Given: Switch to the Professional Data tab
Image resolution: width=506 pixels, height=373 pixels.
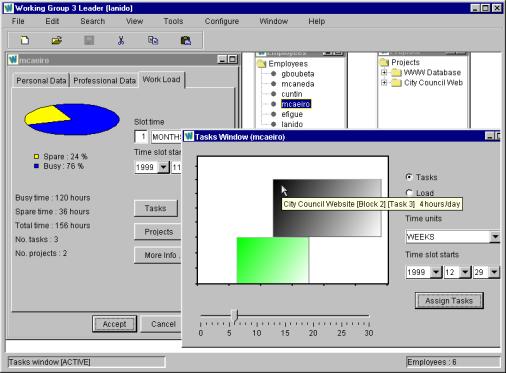Looking at the screenshot, I should pyautogui.click(x=104, y=81).
